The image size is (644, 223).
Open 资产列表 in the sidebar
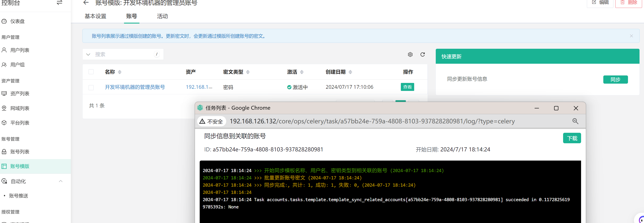[x=20, y=93]
